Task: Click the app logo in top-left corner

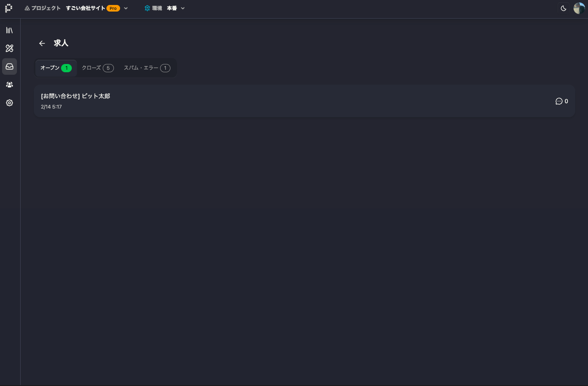Action: (9, 8)
